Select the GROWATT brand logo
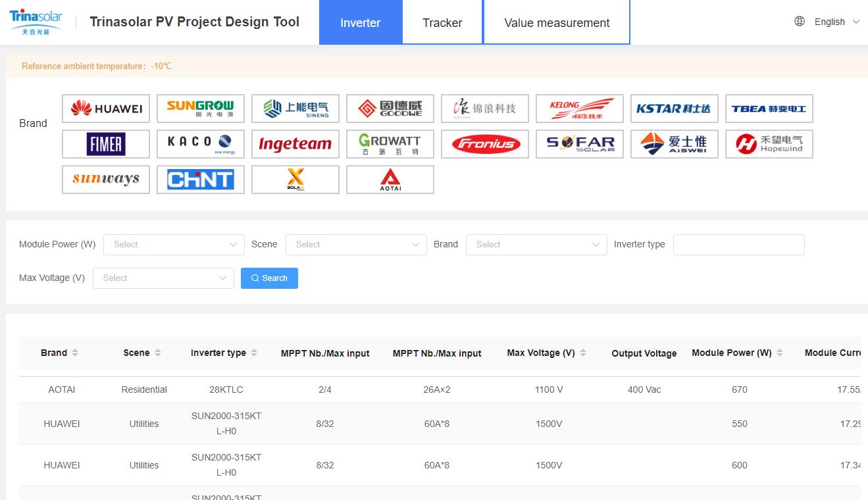This screenshot has height=500, width=868. 390,144
